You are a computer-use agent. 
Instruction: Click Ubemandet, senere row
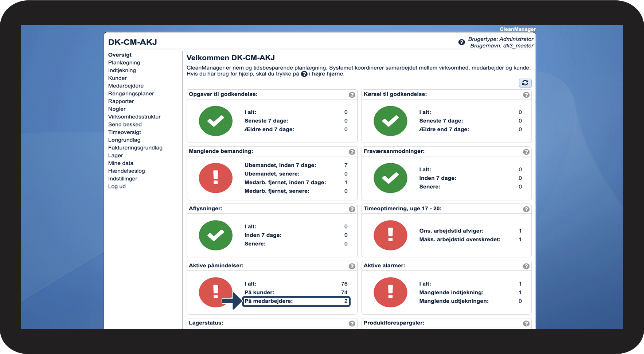coord(296,174)
